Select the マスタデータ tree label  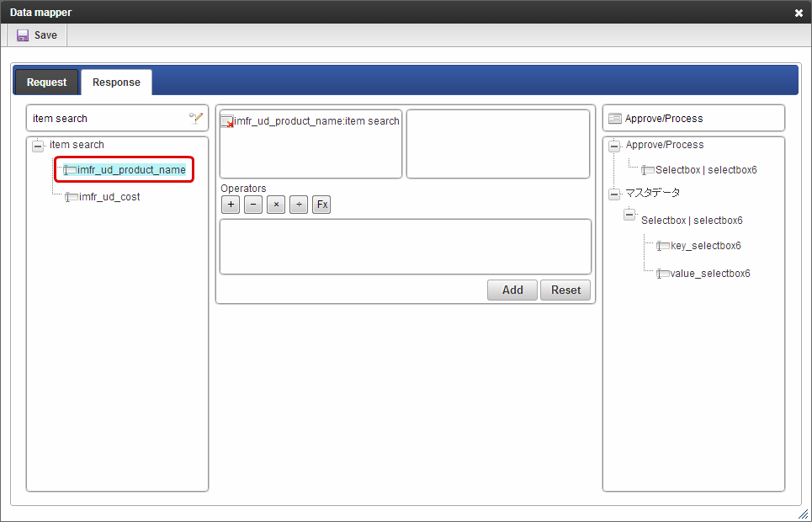(x=652, y=193)
